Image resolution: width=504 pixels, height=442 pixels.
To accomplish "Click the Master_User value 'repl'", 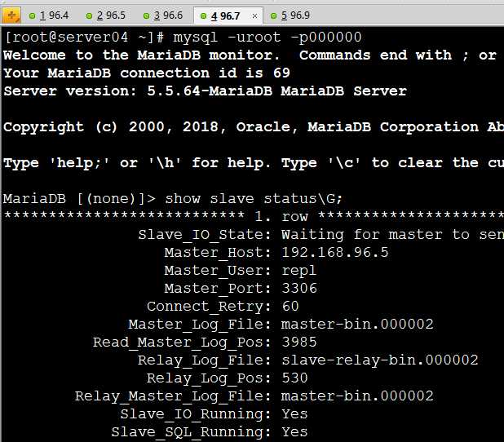I will (x=299, y=271).
